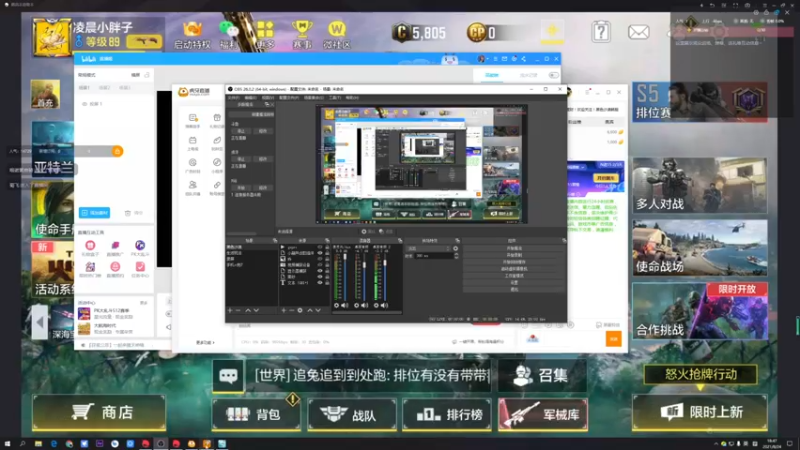Click 开始录制 in OBS controls

pyautogui.click(x=514, y=255)
